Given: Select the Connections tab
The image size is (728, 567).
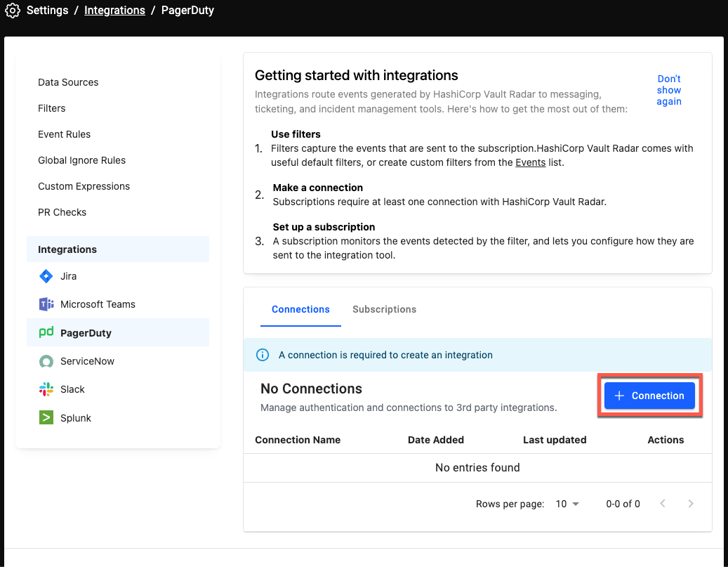Looking at the screenshot, I should [300, 309].
